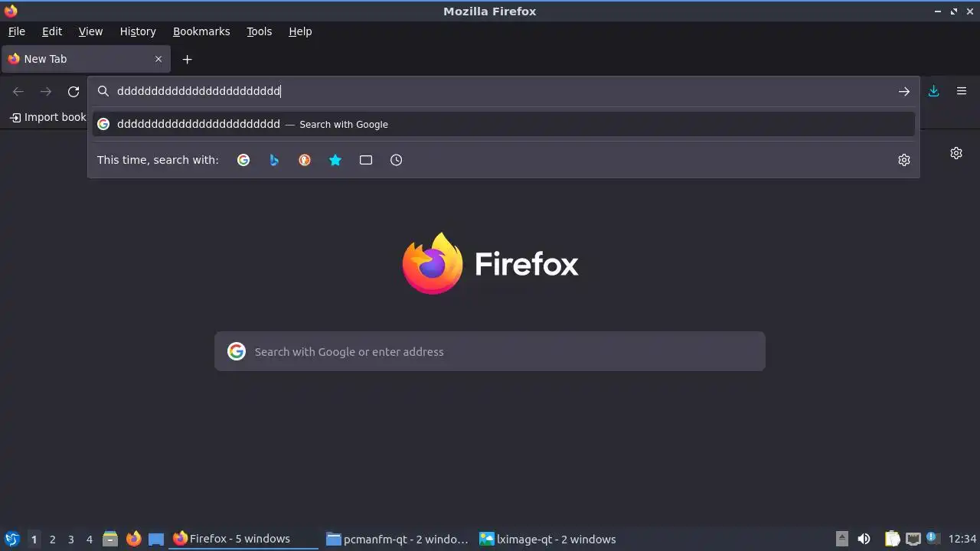
Task: Open the volume control tray icon
Action: [864, 539]
